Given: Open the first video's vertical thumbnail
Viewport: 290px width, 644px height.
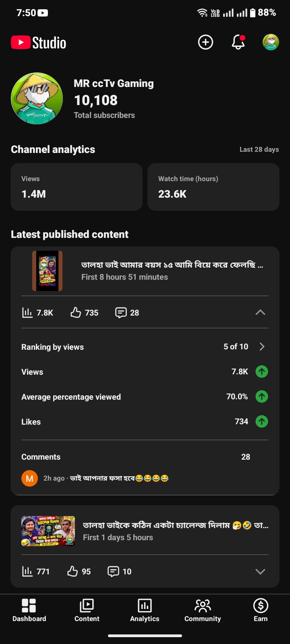Looking at the screenshot, I should [48, 271].
